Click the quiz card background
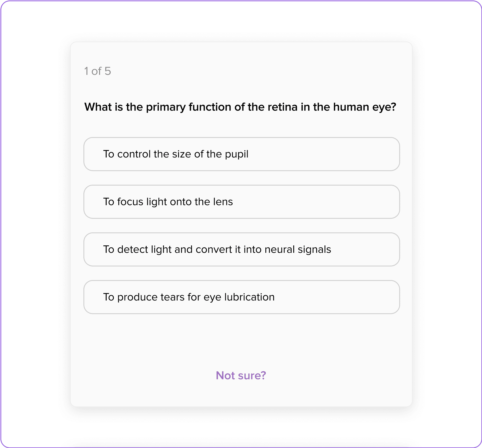 tap(241, 339)
